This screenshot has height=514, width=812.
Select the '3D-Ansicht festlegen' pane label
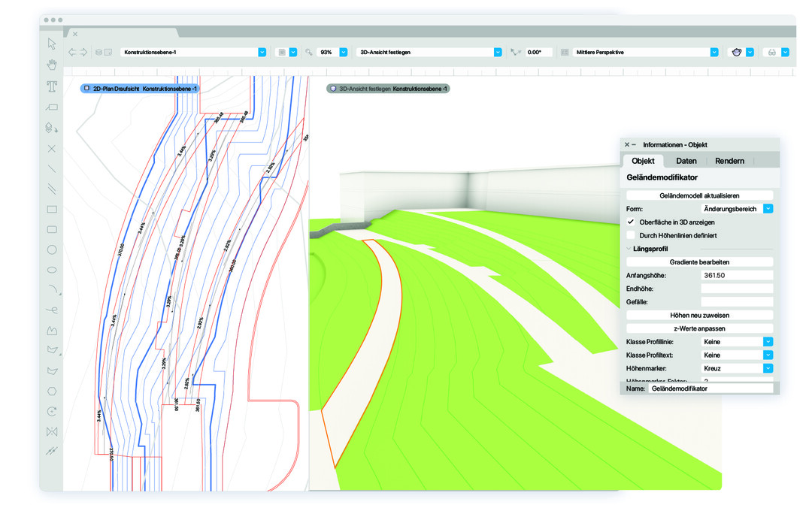(x=388, y=89)
